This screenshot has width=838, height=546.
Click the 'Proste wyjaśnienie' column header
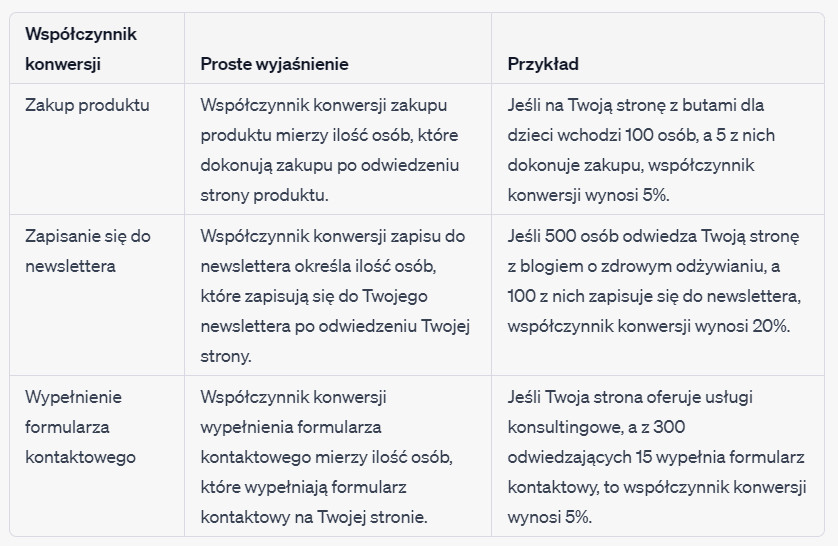(x=274, y=64)
